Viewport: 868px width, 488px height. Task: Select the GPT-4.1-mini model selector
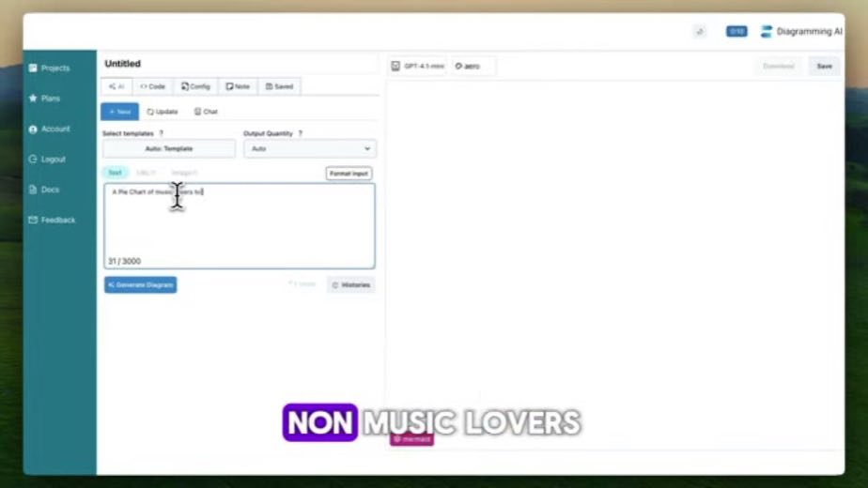[x=419, y=66]
